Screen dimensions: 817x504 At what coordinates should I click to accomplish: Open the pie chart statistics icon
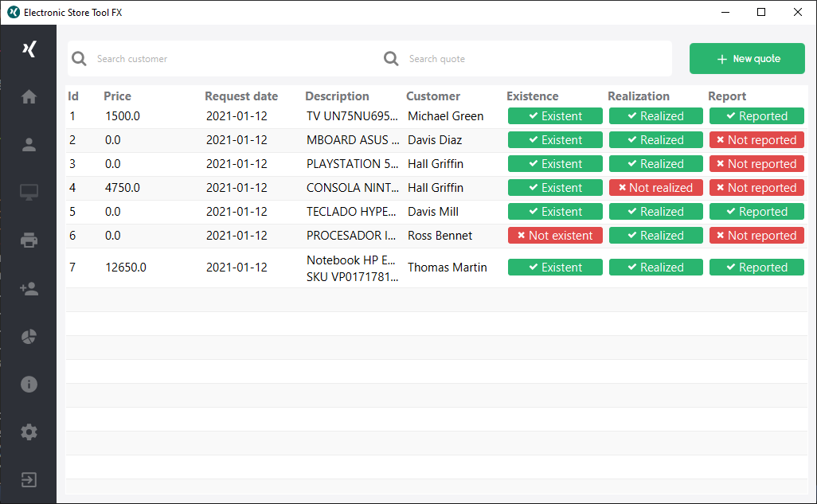coord(29,336)
